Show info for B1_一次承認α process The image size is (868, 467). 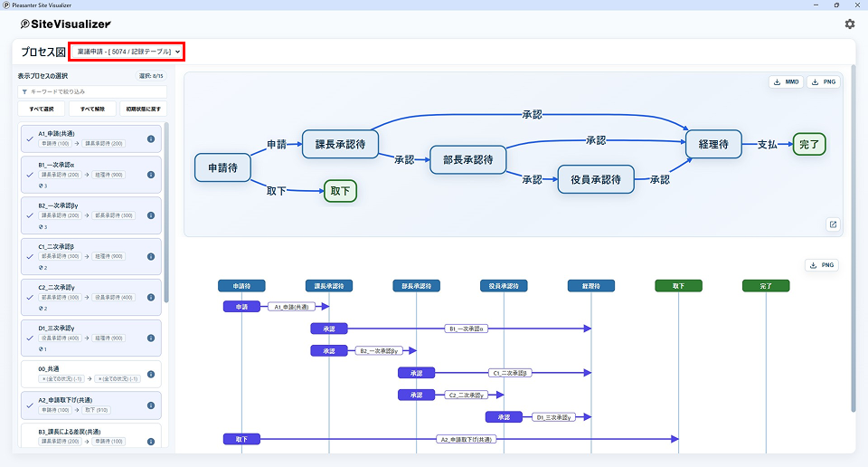(x=151, y=175)
